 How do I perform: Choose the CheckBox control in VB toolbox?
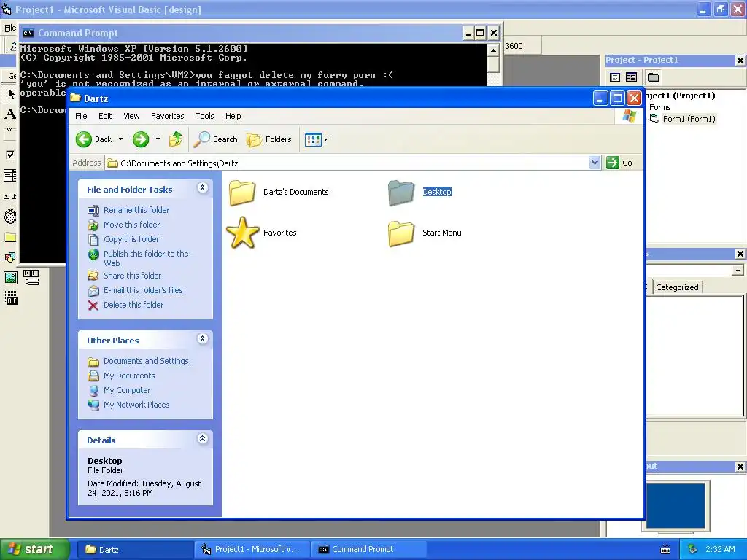click(x=10, y=155)
